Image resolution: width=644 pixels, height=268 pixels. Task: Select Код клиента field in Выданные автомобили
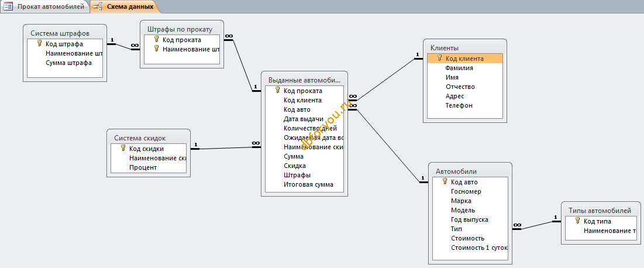(x=304, y=100)
